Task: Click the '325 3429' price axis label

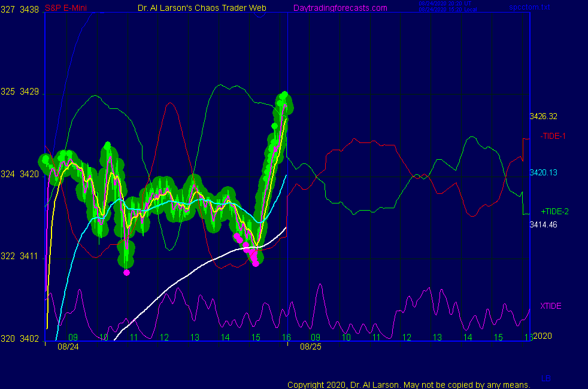Action: 20,92
